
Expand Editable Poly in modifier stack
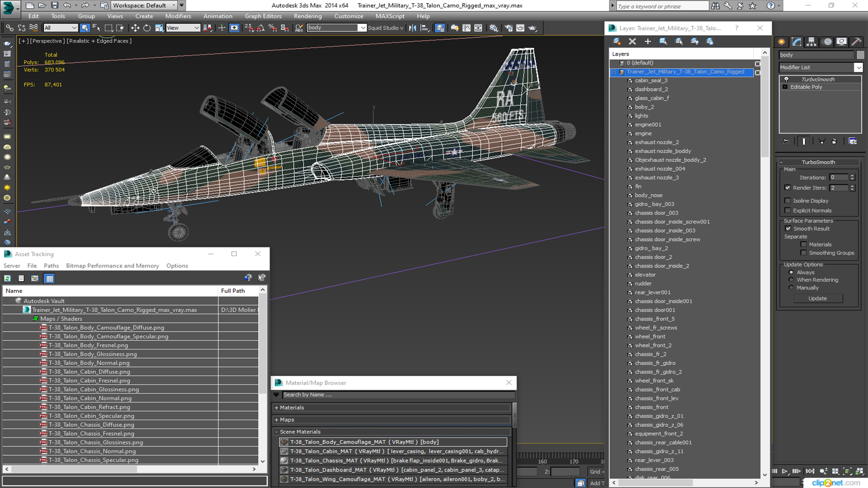click(785, 87)
